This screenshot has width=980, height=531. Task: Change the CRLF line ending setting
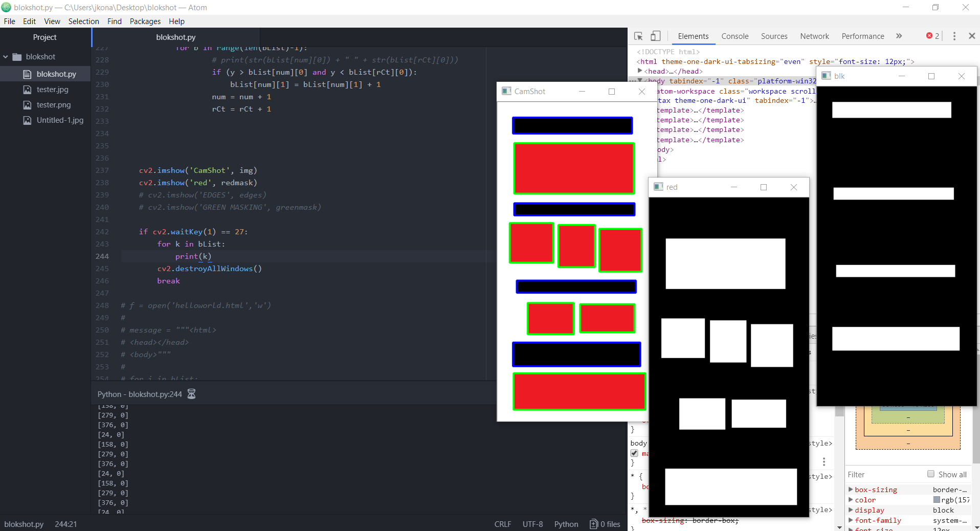tap(503, 524)
